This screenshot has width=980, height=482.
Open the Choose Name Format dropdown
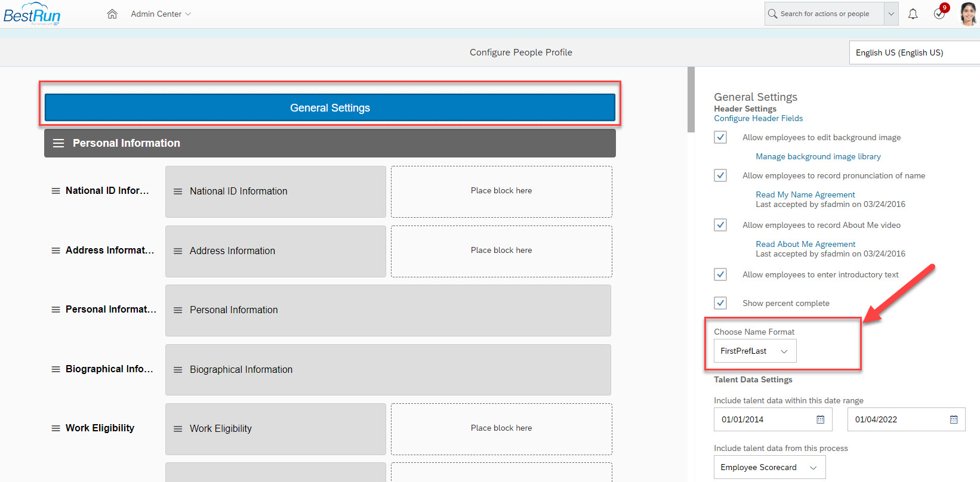pyautogui.click(x=755, y=351)
